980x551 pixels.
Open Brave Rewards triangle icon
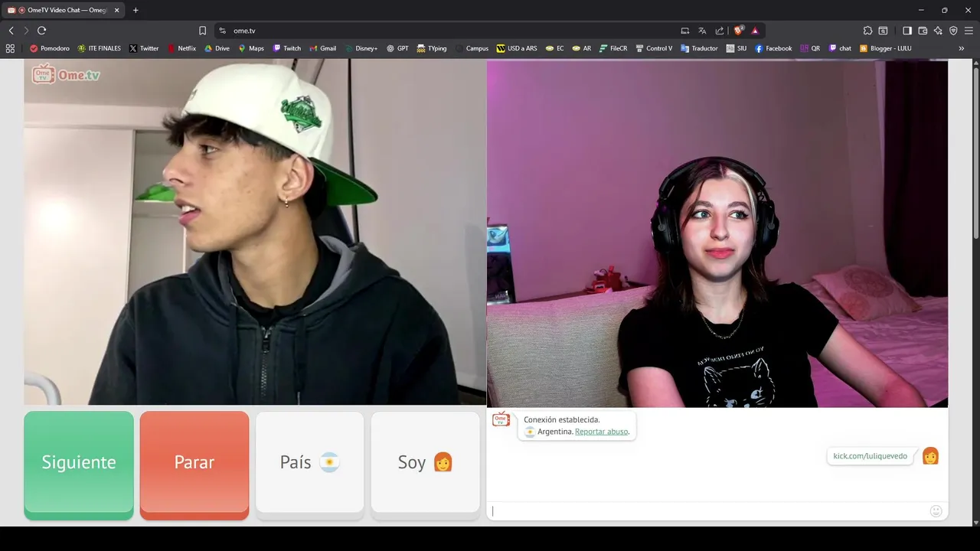755,31
